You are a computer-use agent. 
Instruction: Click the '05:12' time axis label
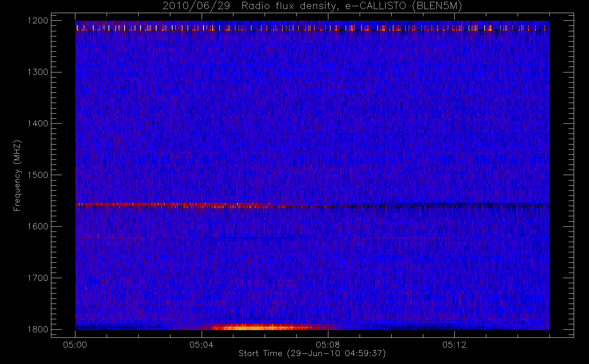tap(454, 345)
